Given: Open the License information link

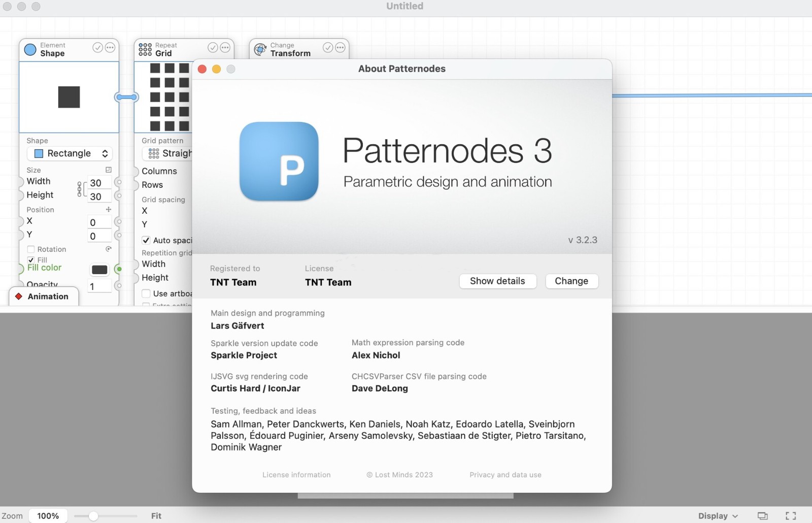Looking at the screenshot, I should (x=296, y=475).
